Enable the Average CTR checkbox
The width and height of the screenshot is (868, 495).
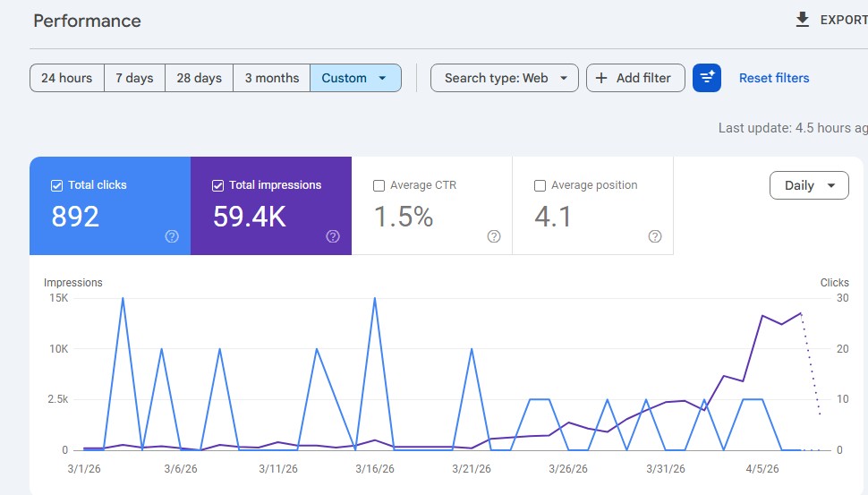coord(379,185)
